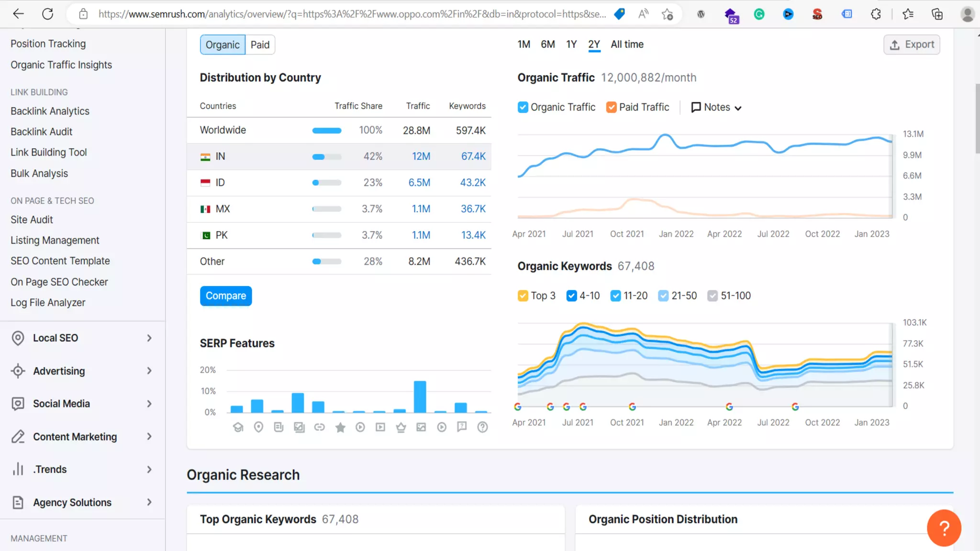Click the link SERP feature icon
Screen dimensions: 980x551
point(320,427)
